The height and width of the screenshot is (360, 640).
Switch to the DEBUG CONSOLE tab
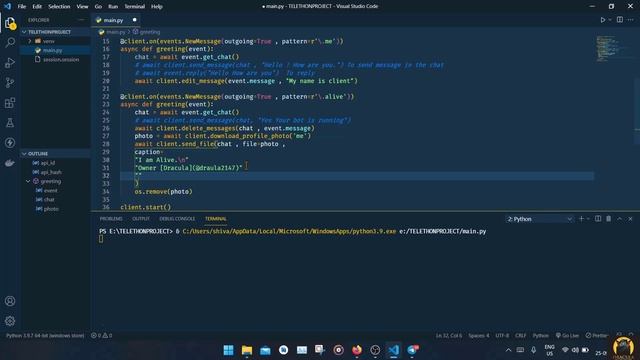pyautogui.click(x=177, y=219)
